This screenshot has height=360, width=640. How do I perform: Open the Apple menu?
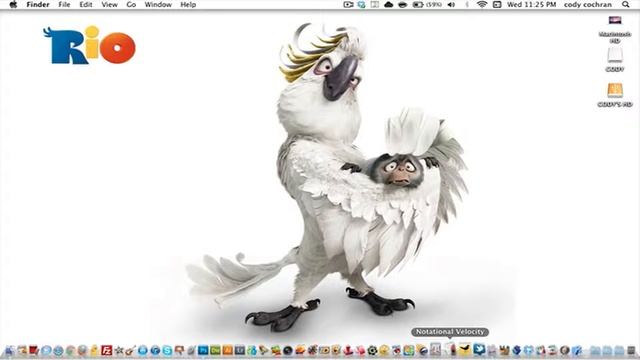click(13, 5)
